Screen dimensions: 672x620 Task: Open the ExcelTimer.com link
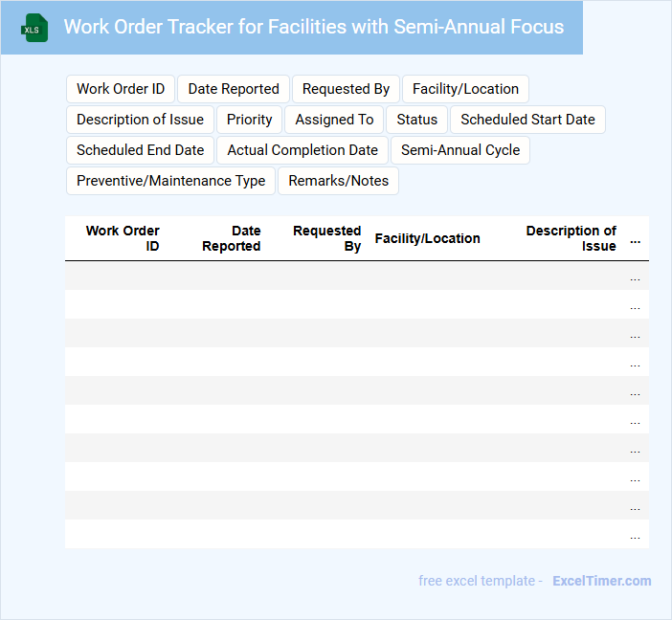pyautogui.click(x=601, y=581)
